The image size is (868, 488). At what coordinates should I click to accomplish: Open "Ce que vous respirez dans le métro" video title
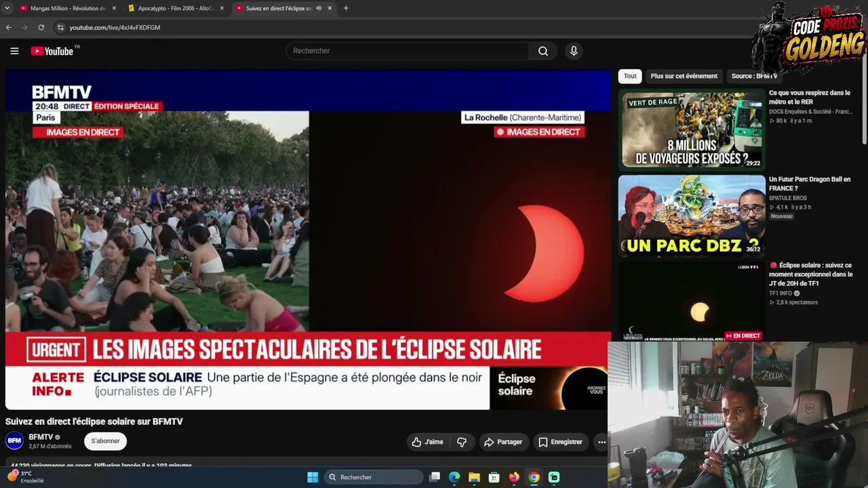[x=809, y=97]
